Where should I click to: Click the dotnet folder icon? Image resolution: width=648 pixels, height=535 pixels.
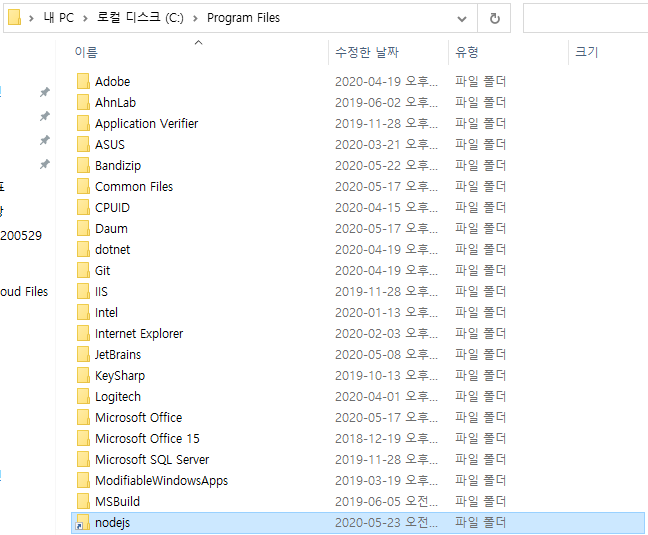(83, 250)
